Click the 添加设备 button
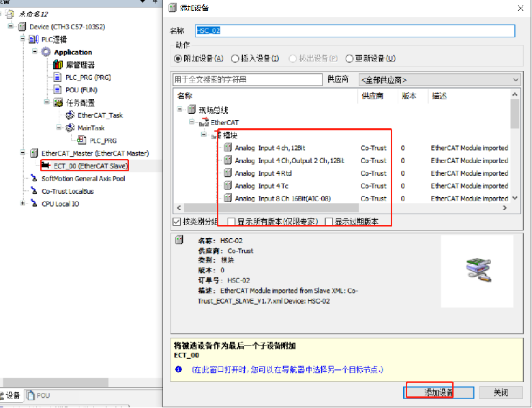This screenshot has width=532, height=408. click(x=439, y=393)
